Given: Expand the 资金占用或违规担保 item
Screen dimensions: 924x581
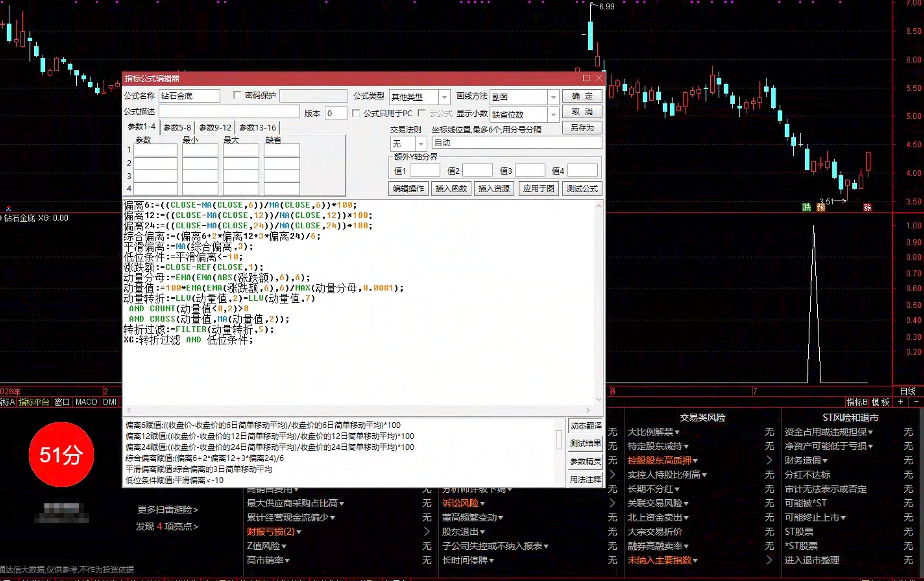Looking at the screenshot, I should [x=828, y=432].
